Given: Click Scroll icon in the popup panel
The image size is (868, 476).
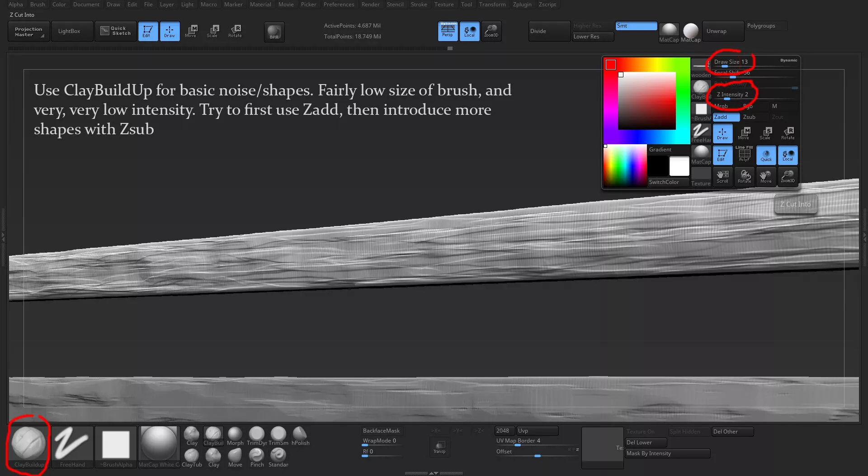Looking at the screenshot, I should [x=722, y=176].
